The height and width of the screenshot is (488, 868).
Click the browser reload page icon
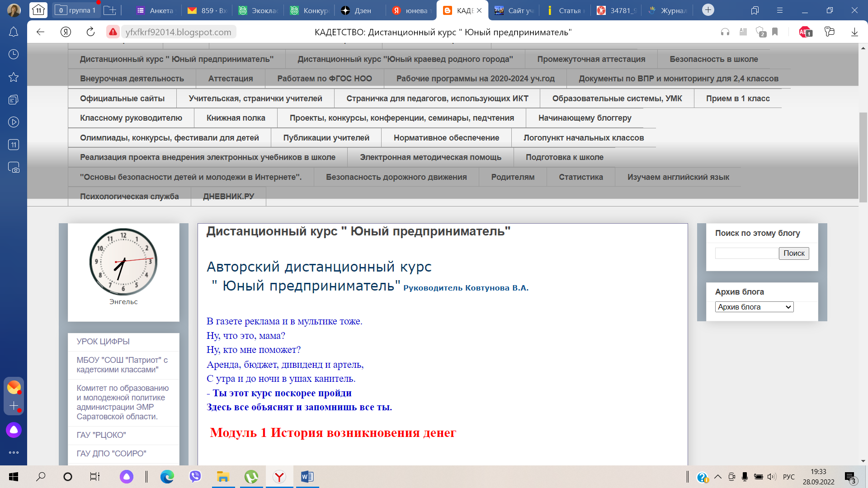click(x=90, y=32)
